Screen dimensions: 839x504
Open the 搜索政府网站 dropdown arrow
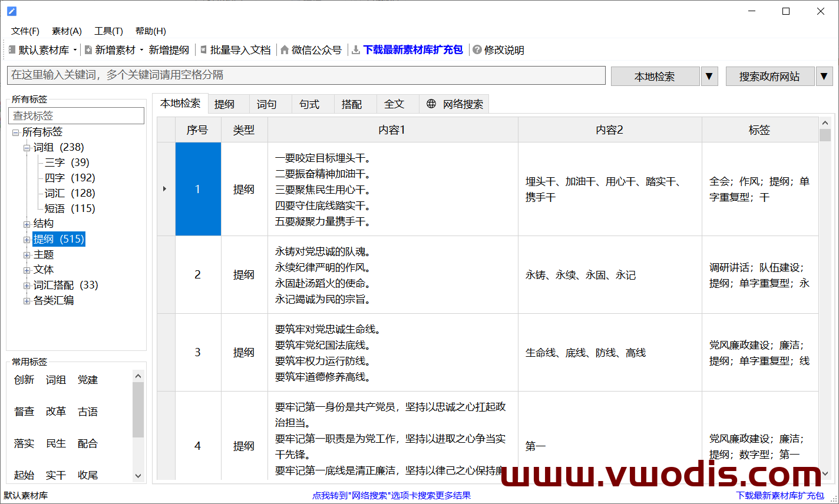click(x=824, y=76)
